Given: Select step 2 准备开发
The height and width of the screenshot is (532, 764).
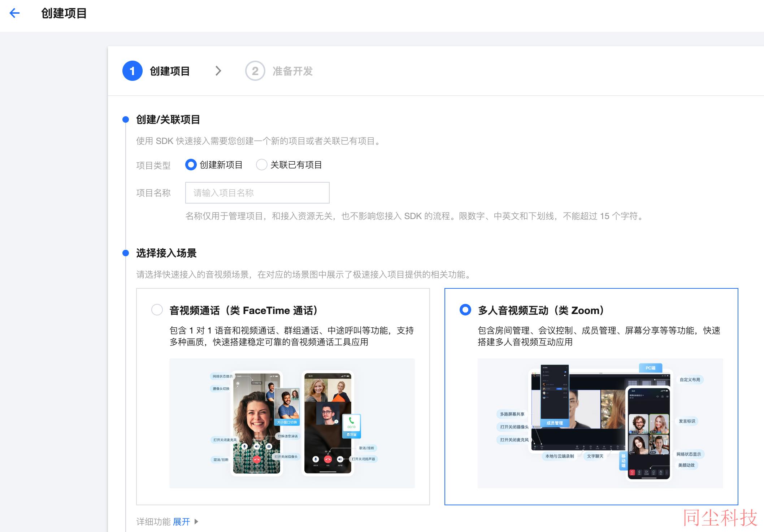Looking at the screenshot, I should 279,71.
